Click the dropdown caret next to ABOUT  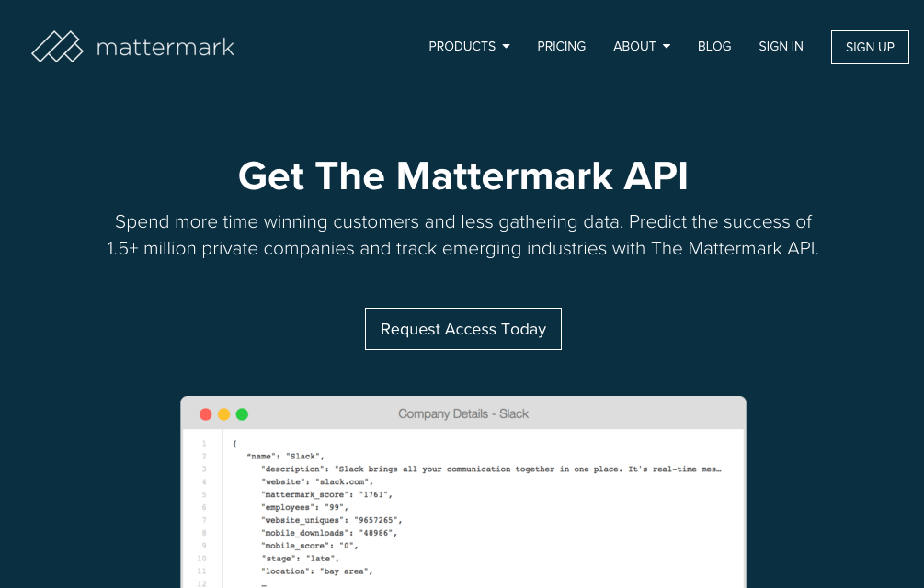pyautogui.click(x=667, y=46)
